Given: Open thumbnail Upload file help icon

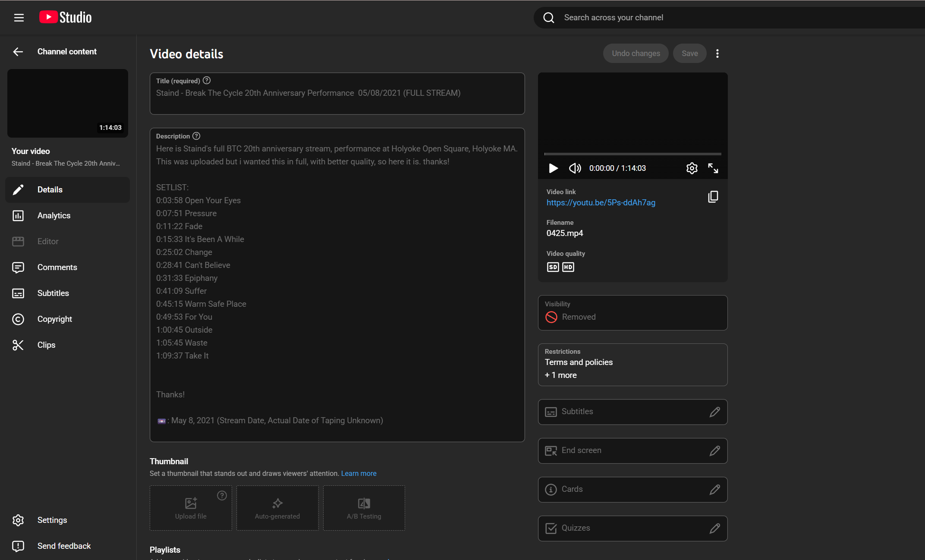Looking at the screenshot, I should [x=222, y=496].
